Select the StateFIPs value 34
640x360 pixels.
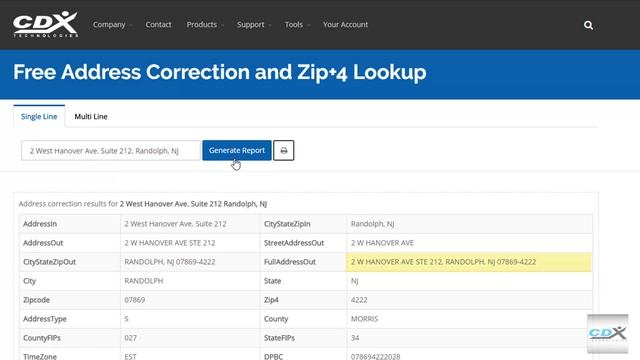tap(355, 338)
